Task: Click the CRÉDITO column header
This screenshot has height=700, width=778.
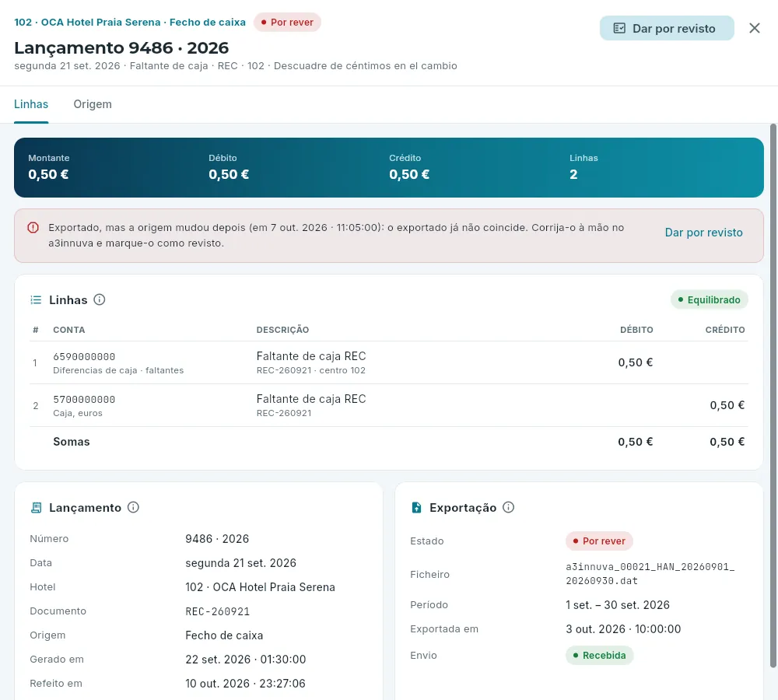Action: [x=725, y=330]
